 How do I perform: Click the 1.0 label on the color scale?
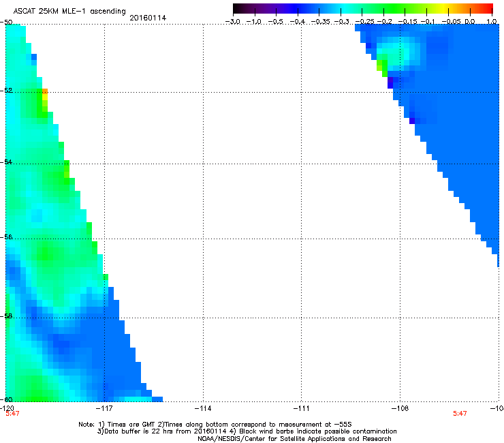pyautogui.click(x=492, y=22)
